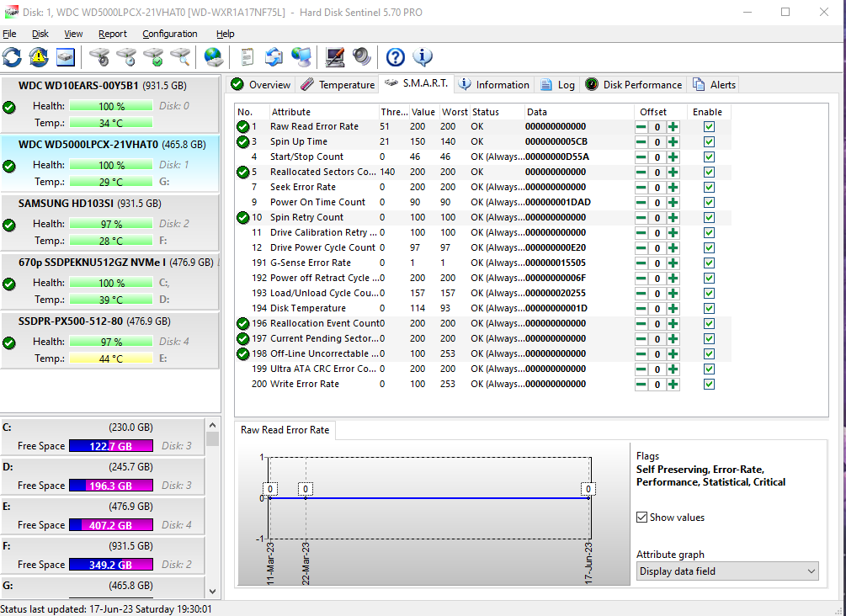Select the 670p SSDPEKNU512GZ NVMe disk
This screenshot has width=846, height=616.
click(x=109, y=281)
